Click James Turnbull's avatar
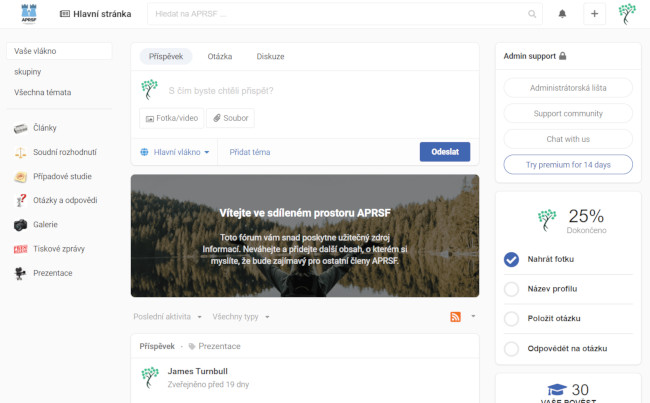 click(x=150, y=377)
